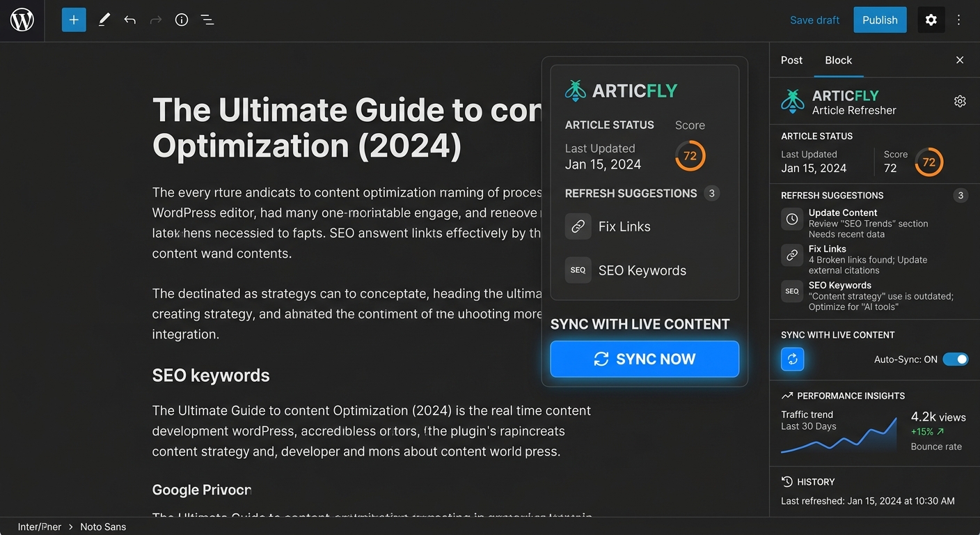Select the SEO Keywords icon in the popup
Viewport: 980px width, 535px height.
(x=578, y=270)
